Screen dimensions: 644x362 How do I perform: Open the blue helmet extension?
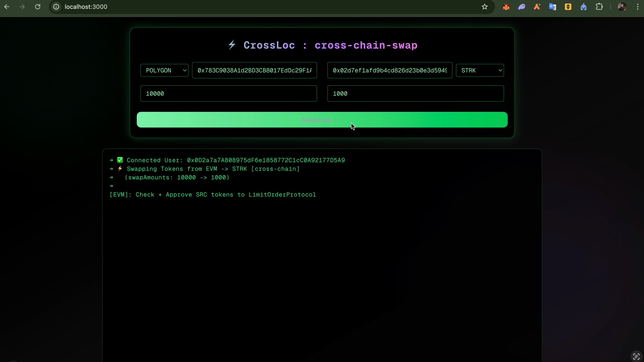pos(584,7)
